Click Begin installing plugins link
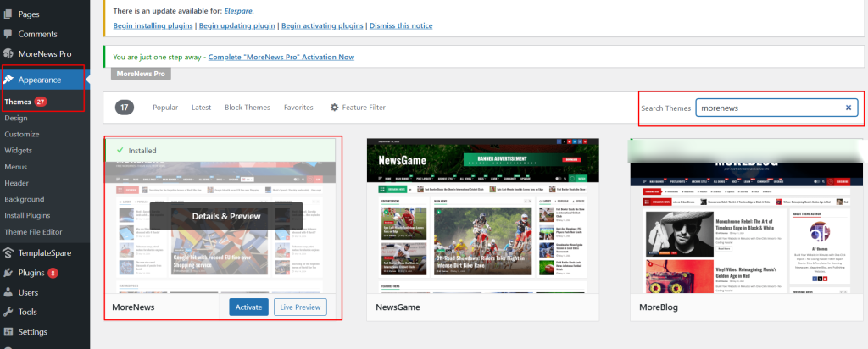This screenshot has height=349, width=868. click(x=153, y=25)
